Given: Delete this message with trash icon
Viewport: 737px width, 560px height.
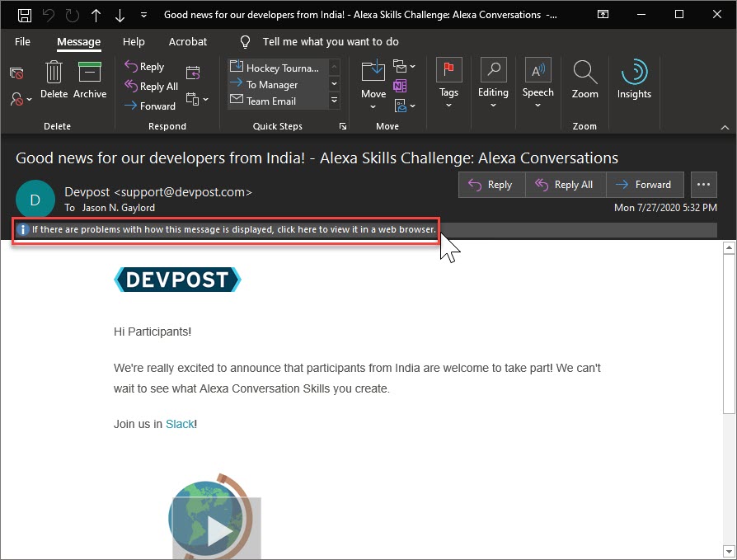Looking at the screenshot, I should [54, 79].
